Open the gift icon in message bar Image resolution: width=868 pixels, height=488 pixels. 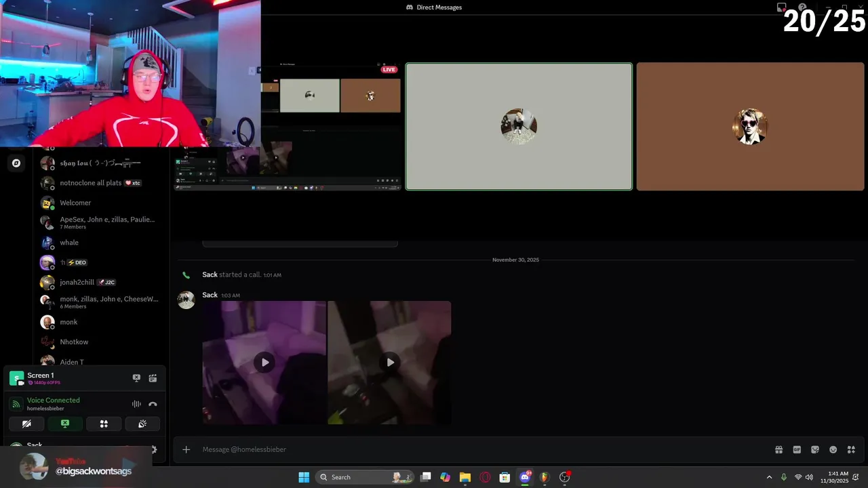(779, 449)
